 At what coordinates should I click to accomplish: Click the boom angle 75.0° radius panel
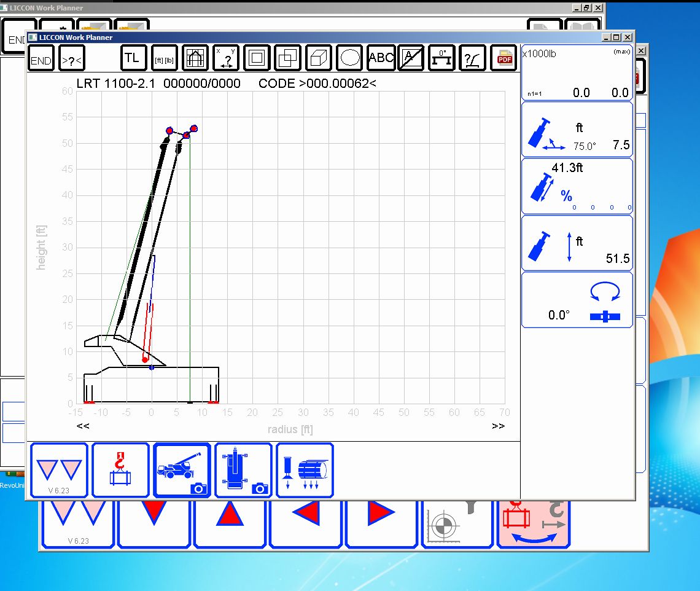click(577, 130)
